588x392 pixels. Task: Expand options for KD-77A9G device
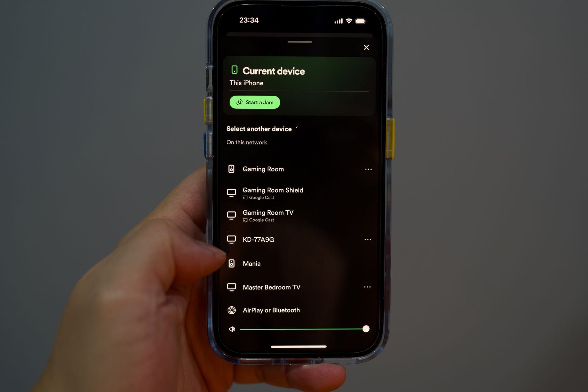click(368, 239)
